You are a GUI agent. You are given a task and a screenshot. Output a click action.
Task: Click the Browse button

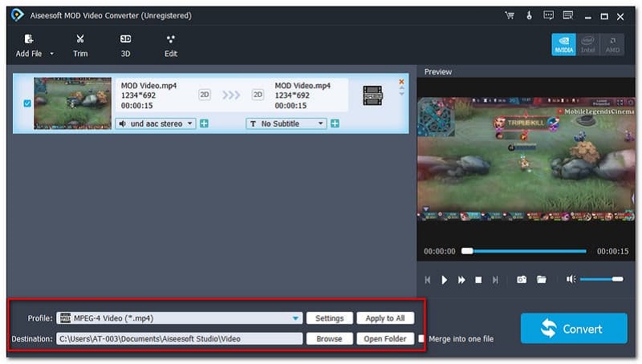coord(329,338)
